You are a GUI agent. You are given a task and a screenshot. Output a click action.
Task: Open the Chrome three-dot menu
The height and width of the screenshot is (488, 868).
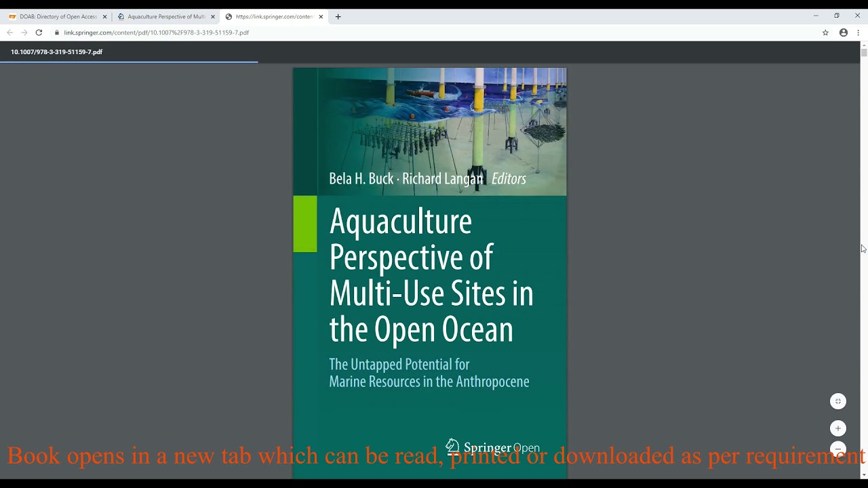coord(858,33)
